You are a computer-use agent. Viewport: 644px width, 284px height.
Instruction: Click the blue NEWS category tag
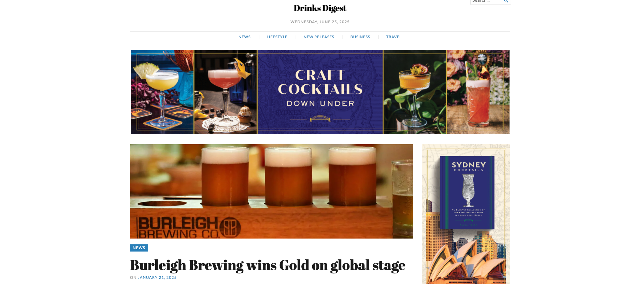click(139, 248)
